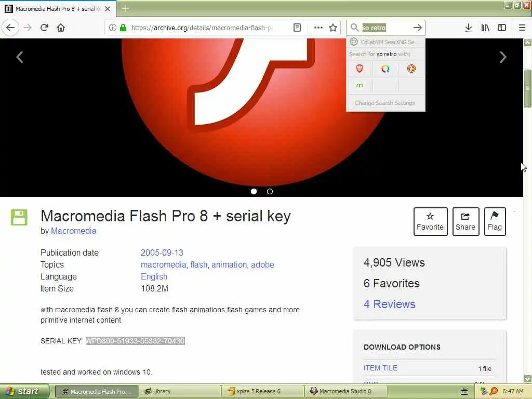This screenshot has height=399, width=532.
Task: Click the scrollbar up arrow
Action: (x=528, y=43)
